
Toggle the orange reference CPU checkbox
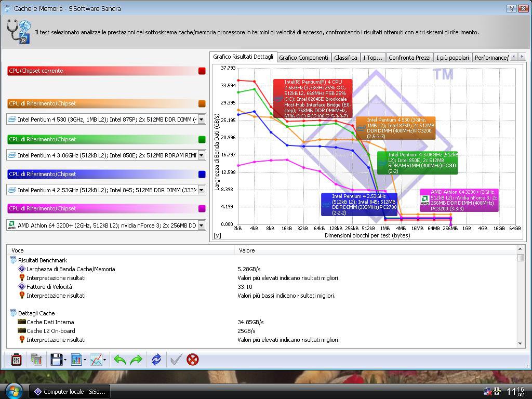point(202,104)
